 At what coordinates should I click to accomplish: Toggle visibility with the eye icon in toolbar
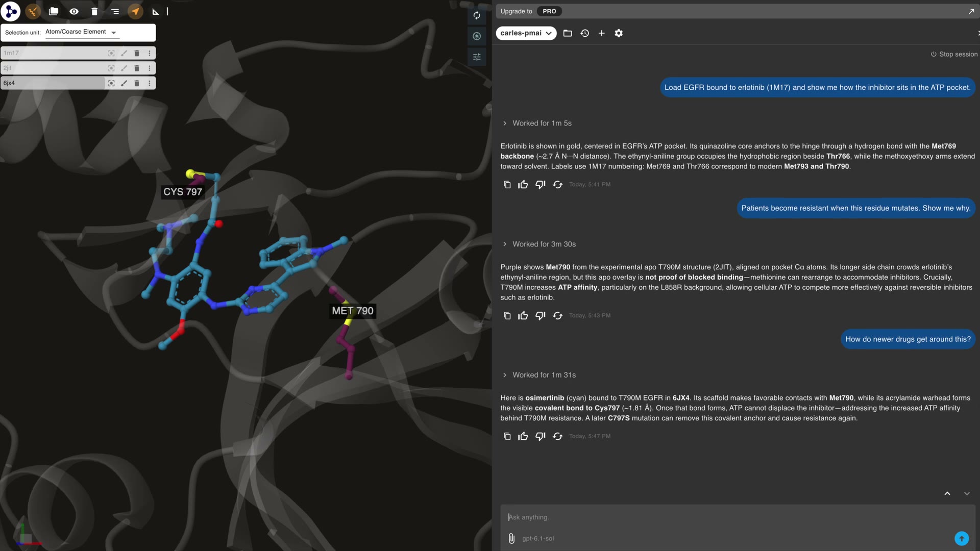coord(74,11)
